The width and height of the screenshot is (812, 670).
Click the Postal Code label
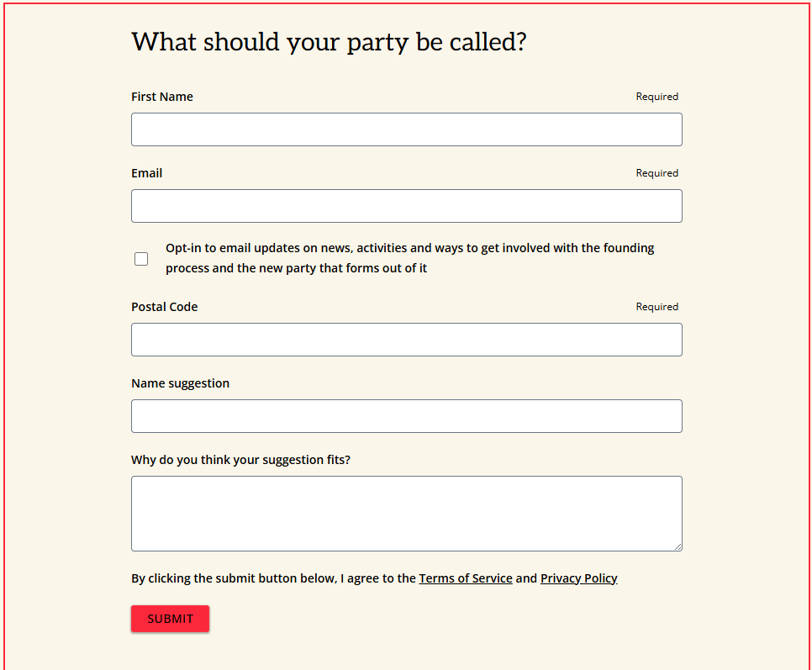(165, 307)
